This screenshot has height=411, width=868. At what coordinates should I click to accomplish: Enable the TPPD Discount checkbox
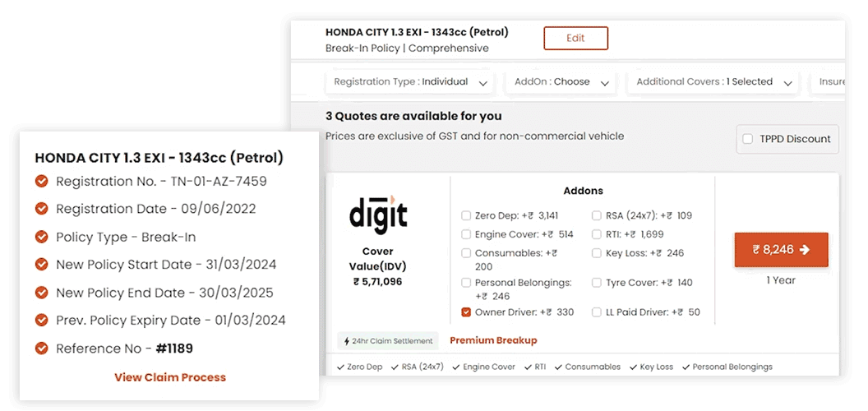tap(748, 139)
